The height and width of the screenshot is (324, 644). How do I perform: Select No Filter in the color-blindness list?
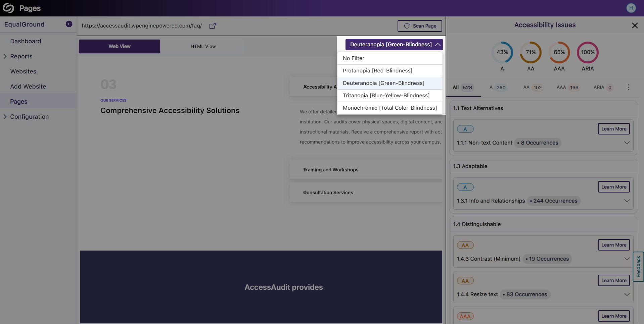(x=353, y=58)
